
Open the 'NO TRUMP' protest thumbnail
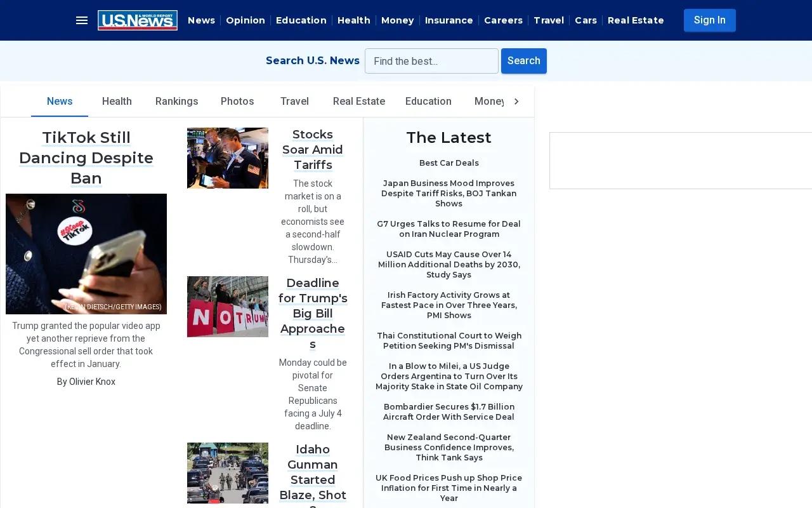click(x=228, y=307)
